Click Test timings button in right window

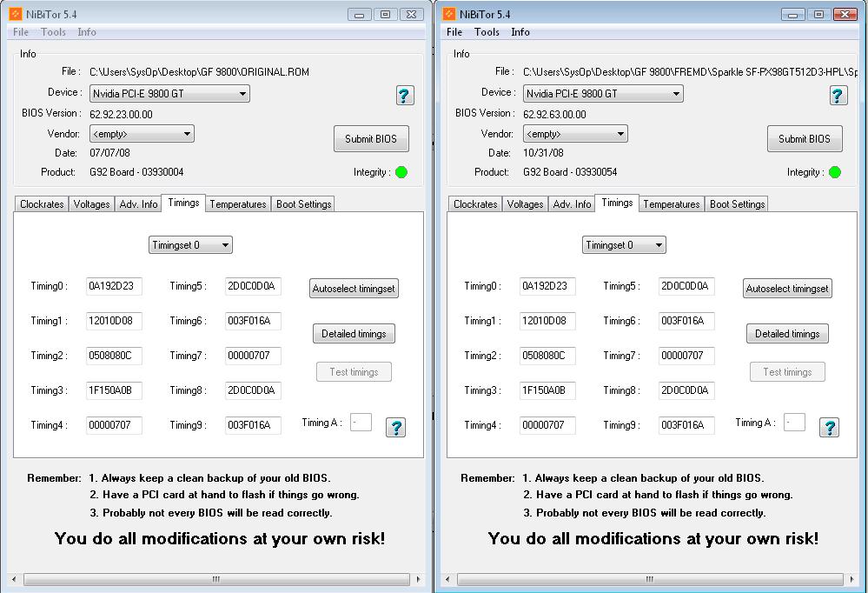(x=787, y=372)
